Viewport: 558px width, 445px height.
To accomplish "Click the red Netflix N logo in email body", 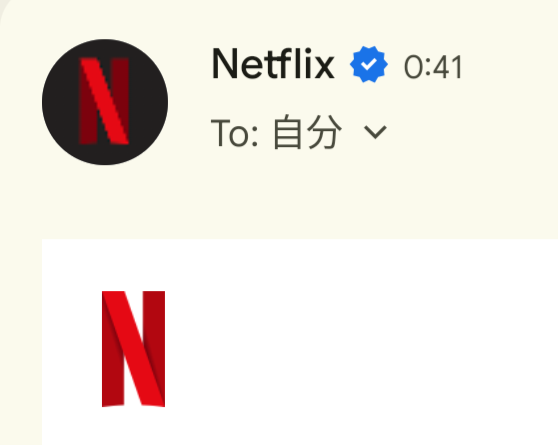I will pos(133,349).
